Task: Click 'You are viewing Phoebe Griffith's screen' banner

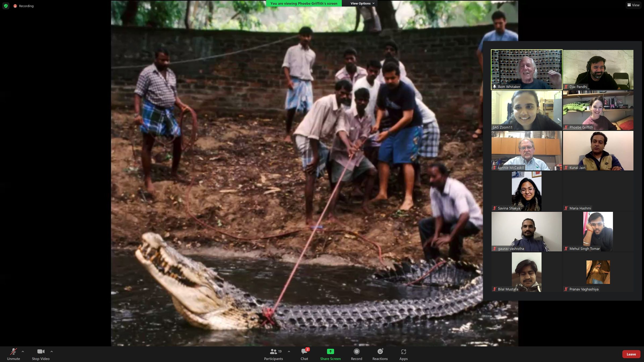Action: 304,3
